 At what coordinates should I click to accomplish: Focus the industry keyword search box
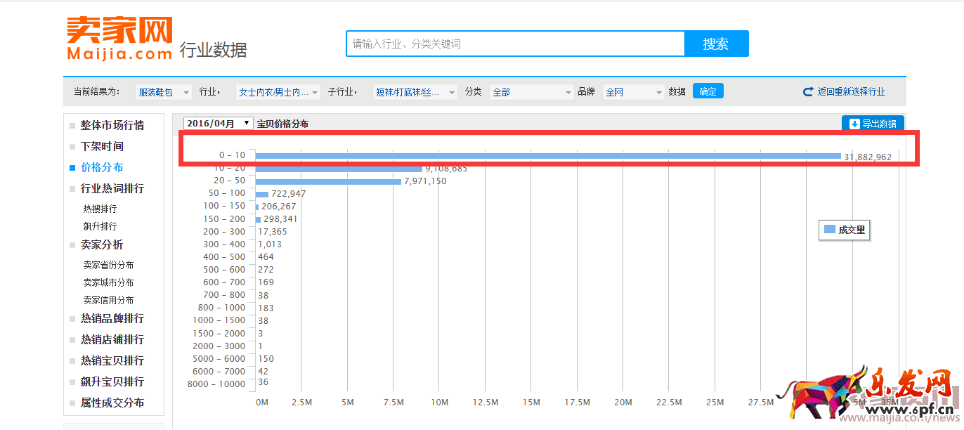(x=515, y=44)
